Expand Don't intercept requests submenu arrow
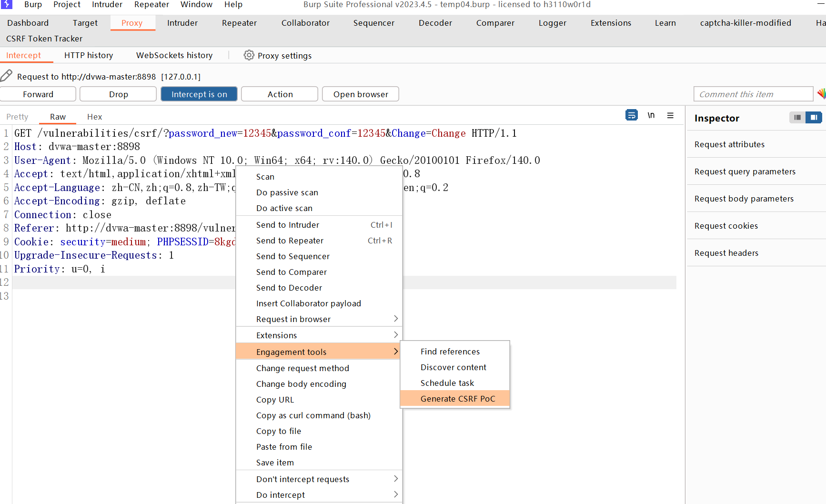 click(x=395, y=479)
